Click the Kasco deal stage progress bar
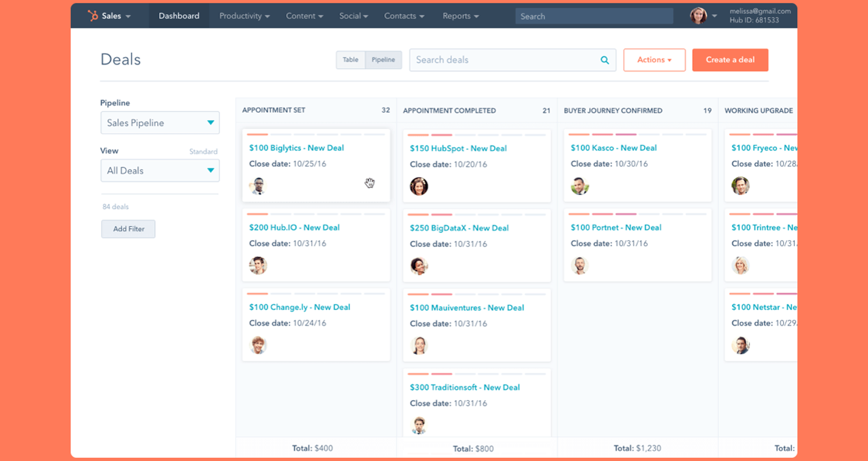The height and width of the screenshot is (461, 868). pos(637,134)
